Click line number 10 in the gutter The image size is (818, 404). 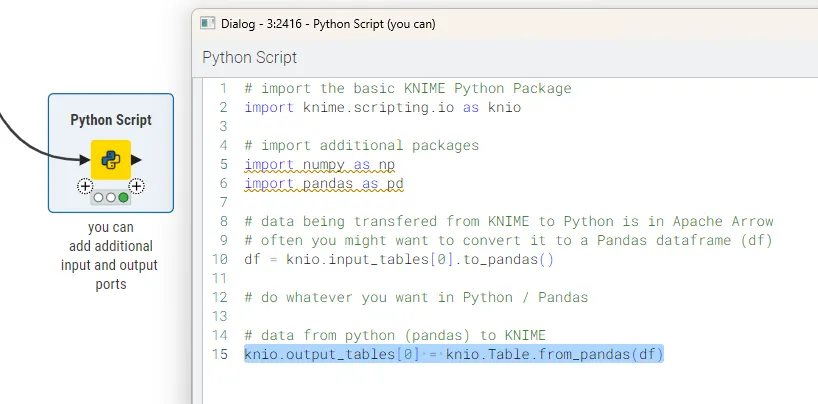(x=220, y=259)
